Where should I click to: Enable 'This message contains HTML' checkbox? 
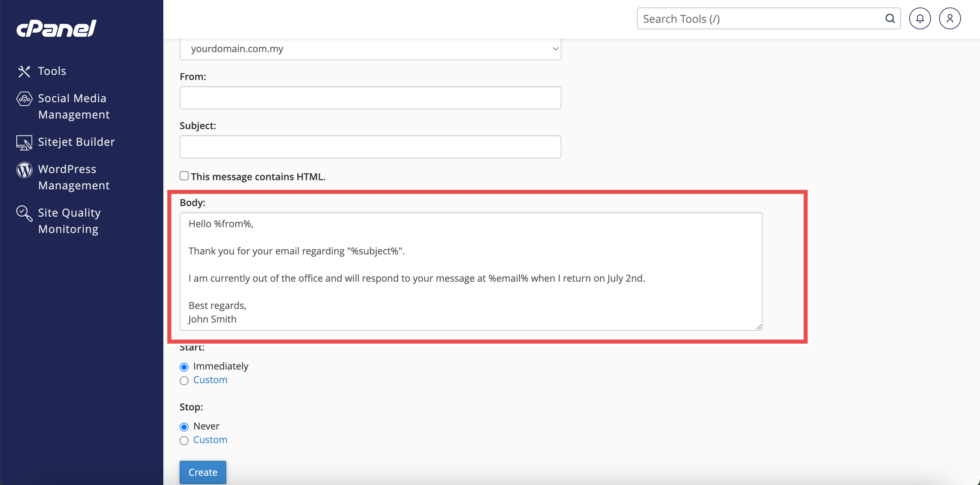point(184,176)
